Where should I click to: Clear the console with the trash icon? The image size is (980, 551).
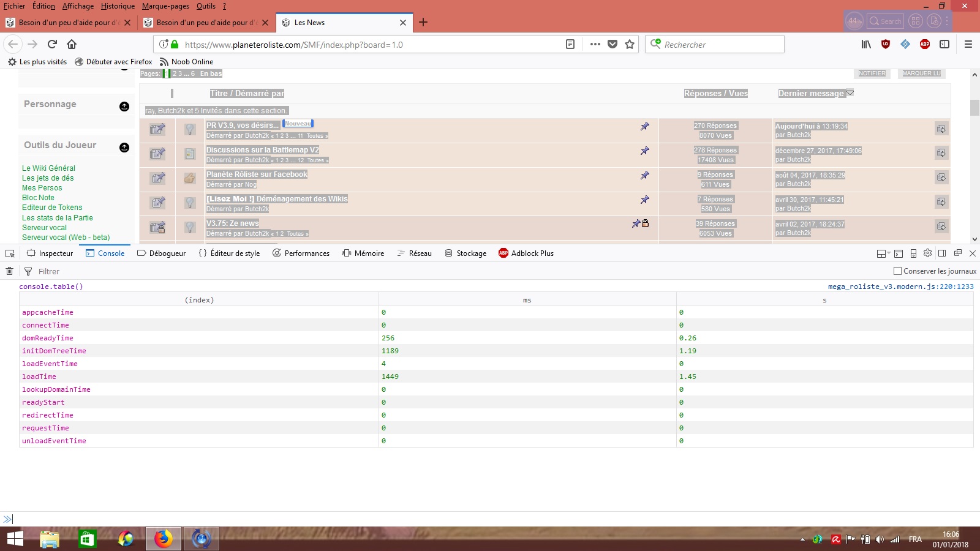point(9,271)
